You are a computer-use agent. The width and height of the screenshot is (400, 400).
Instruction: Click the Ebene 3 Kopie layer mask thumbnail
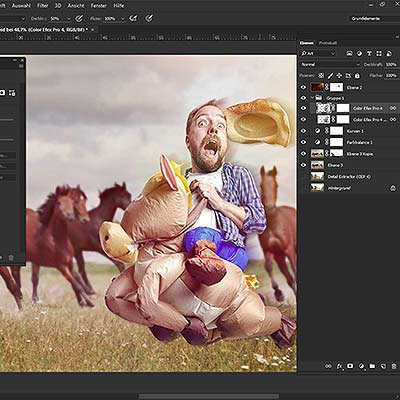tap(336, 154)
